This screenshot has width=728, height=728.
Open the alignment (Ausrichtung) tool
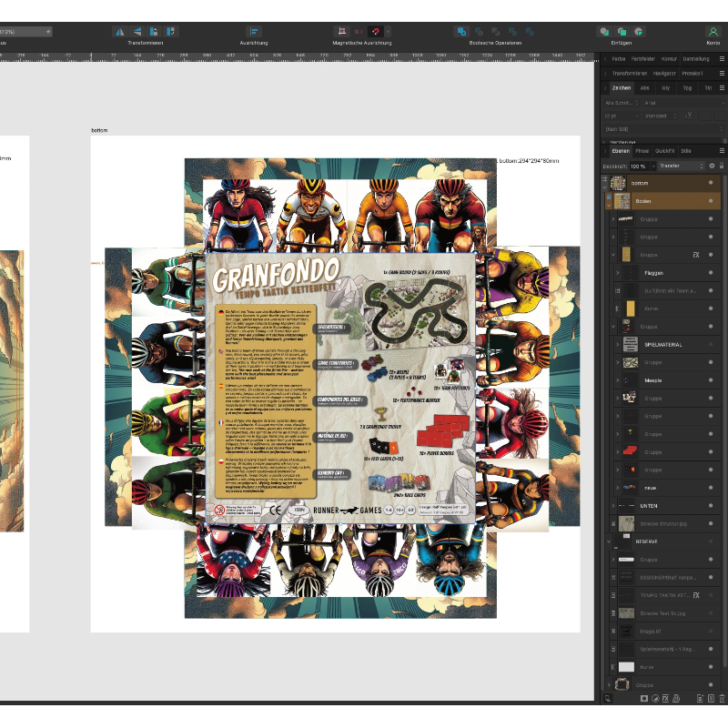[254, 32]
